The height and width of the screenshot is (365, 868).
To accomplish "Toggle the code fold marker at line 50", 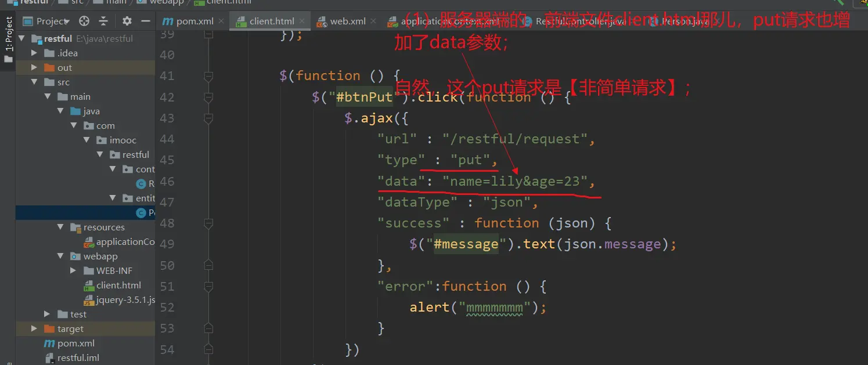I will click(x=208, y=265).
